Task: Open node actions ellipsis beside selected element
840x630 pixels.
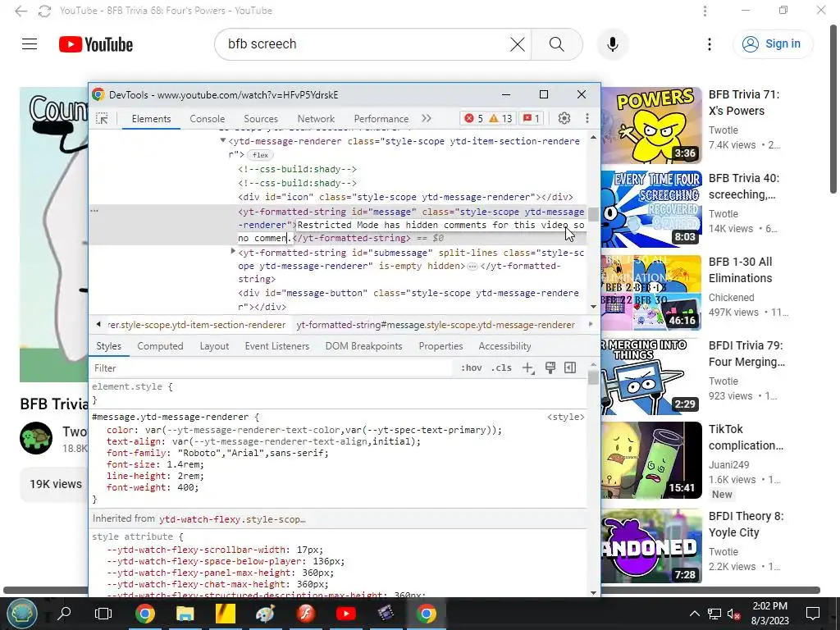Action: point(94,211)
